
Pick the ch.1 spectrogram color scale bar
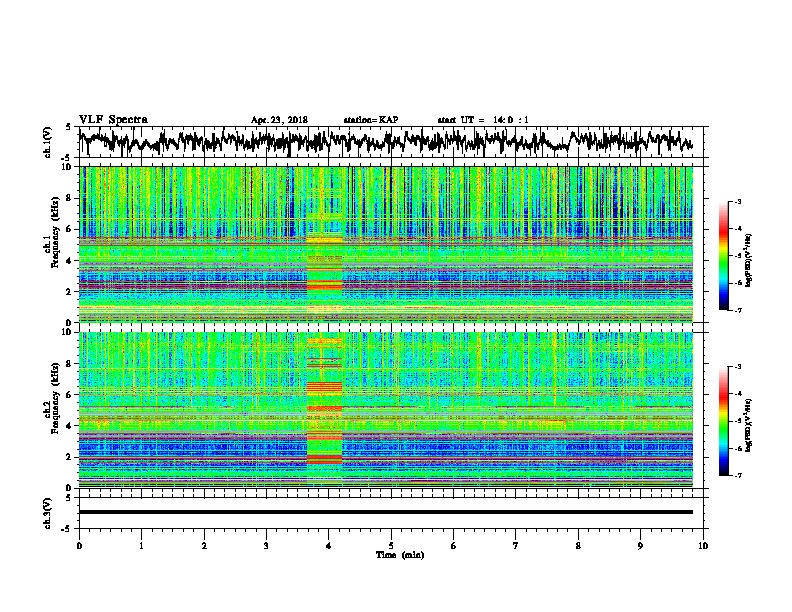[724, 256]
